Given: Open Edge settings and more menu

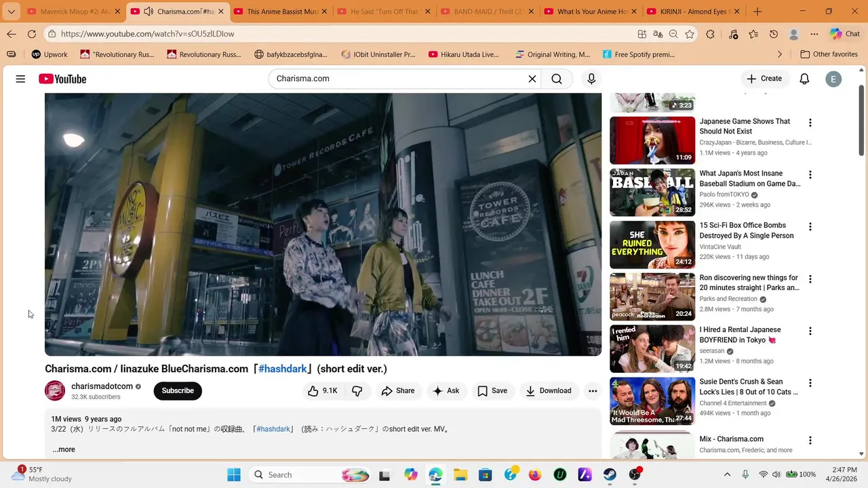Looking at the screenshot, I should [x=814, y=34].
